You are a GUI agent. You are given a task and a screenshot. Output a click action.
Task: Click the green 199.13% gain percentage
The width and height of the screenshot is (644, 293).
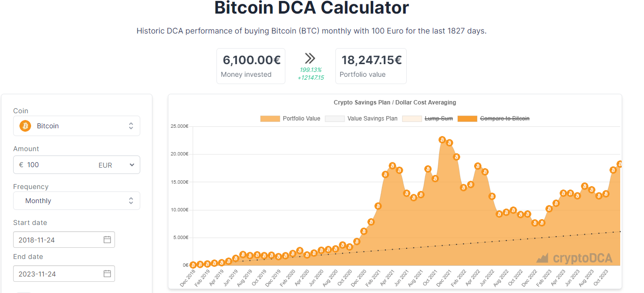click(x=310, y=70)
